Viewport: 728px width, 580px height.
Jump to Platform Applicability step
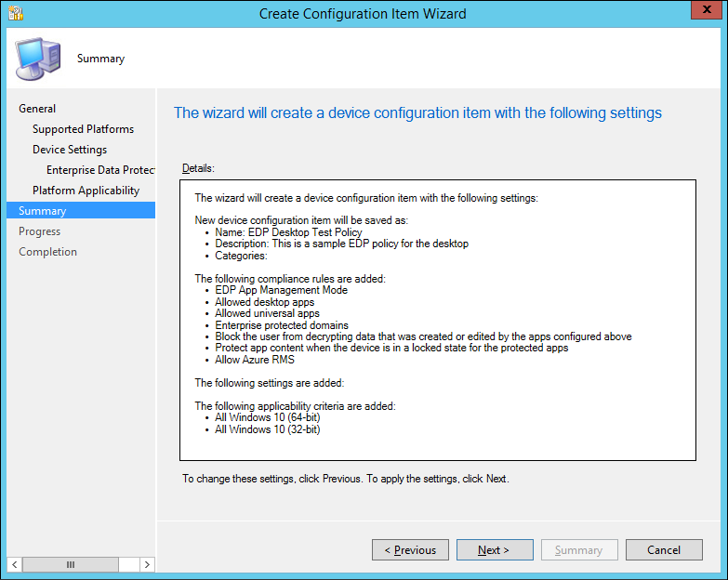point(86,191)
